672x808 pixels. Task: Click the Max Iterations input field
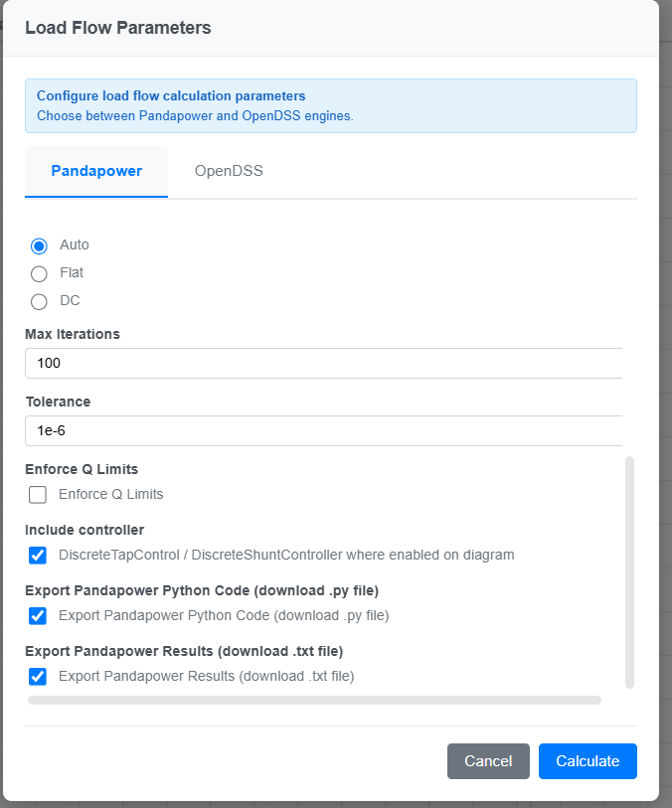323,363
